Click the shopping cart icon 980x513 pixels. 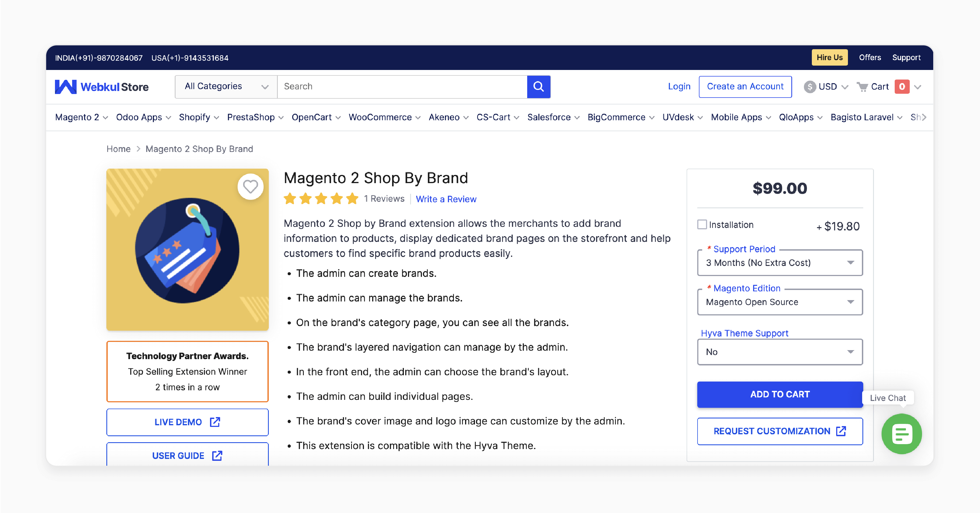[862, 87]
